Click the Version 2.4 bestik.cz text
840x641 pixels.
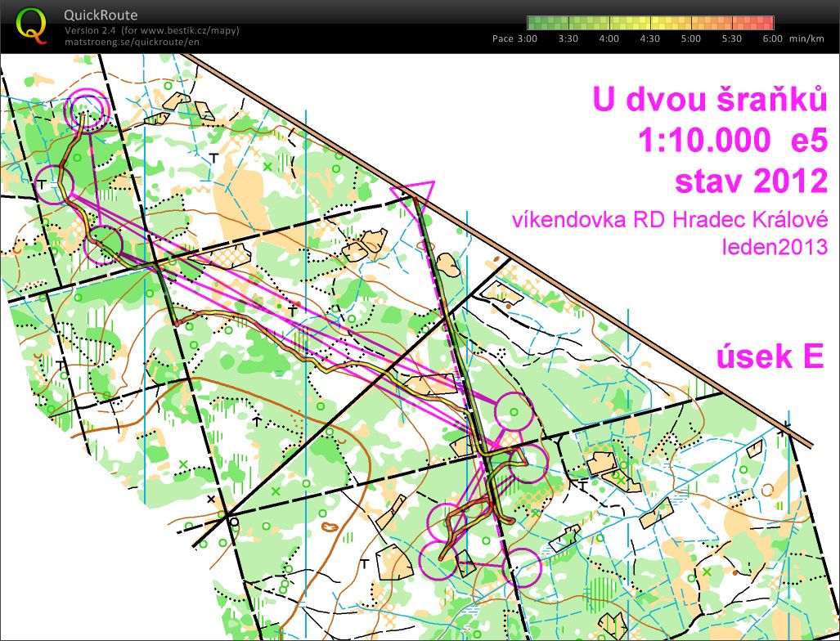coord(151,30)
